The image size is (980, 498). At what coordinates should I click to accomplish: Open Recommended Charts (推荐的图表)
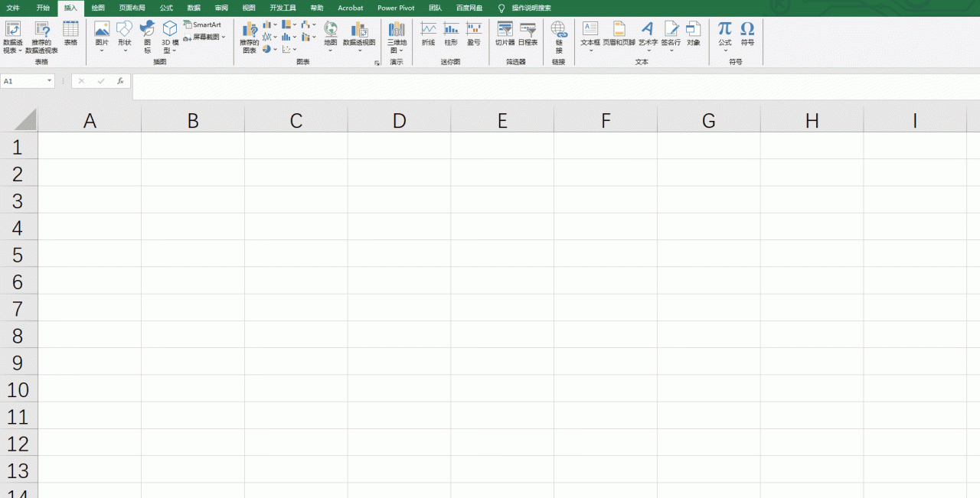click(250, 37)
